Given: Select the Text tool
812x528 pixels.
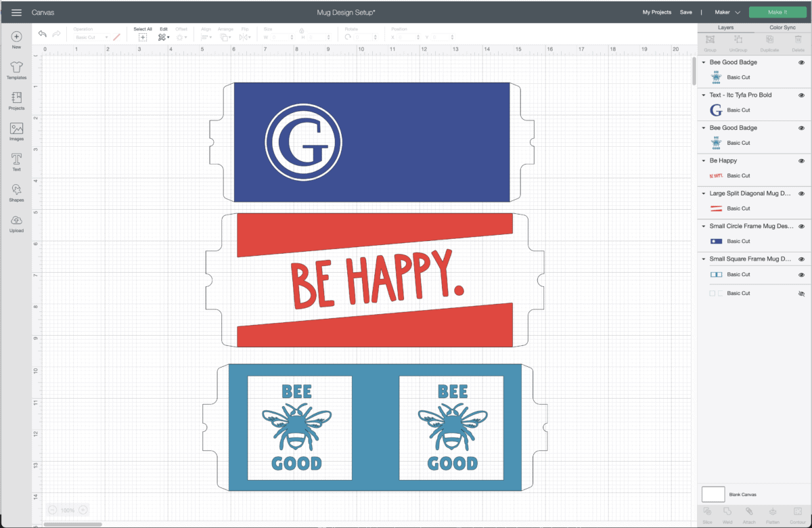Looking at the screenshot, I should (16, 162).
